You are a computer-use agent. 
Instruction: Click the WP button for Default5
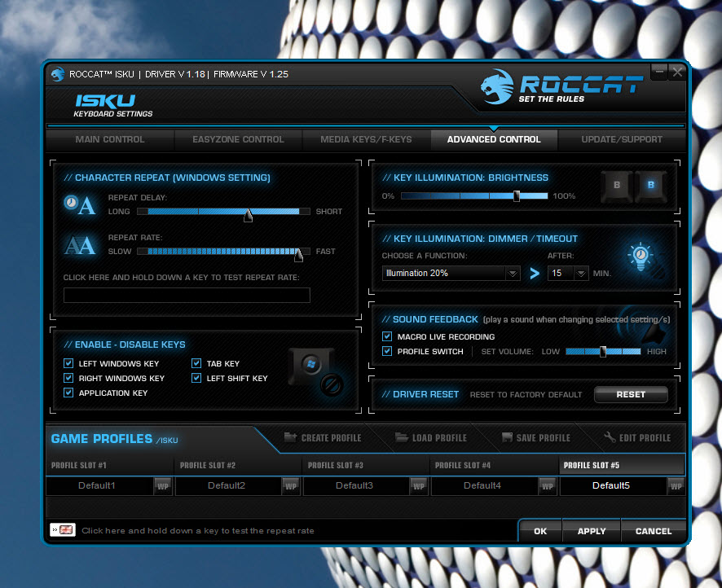pyautogui.click(x=676, y=486)
